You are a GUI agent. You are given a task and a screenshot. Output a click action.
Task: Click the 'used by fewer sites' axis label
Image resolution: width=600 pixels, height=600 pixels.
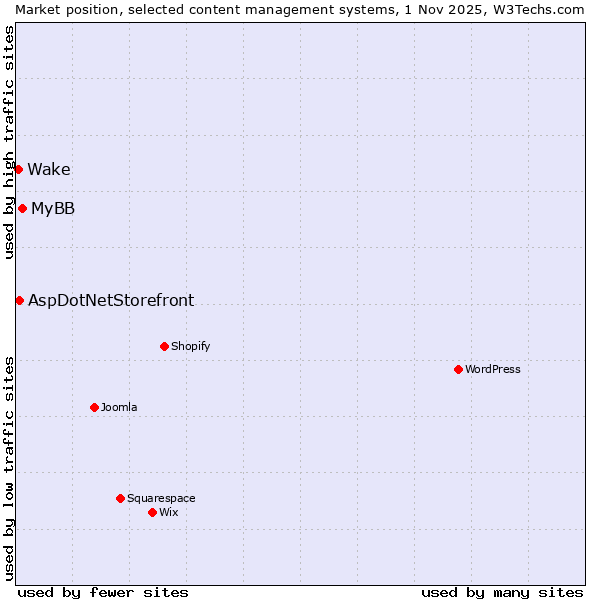[x=103, y=592]
